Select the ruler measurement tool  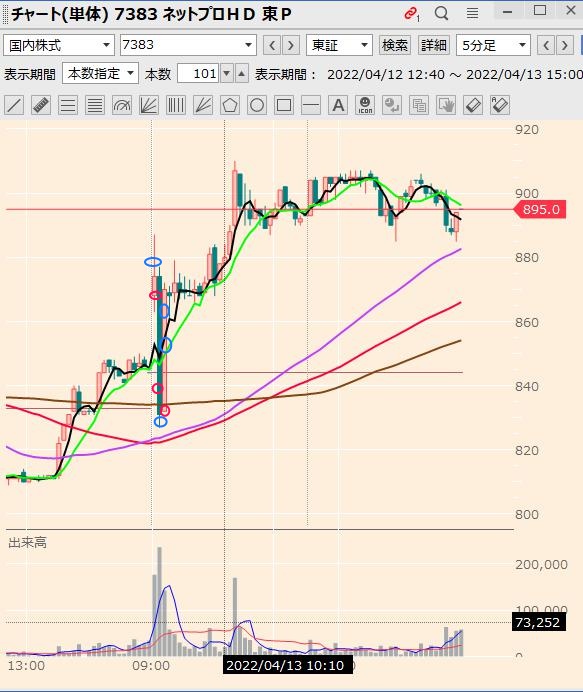(x=41, y=105)
